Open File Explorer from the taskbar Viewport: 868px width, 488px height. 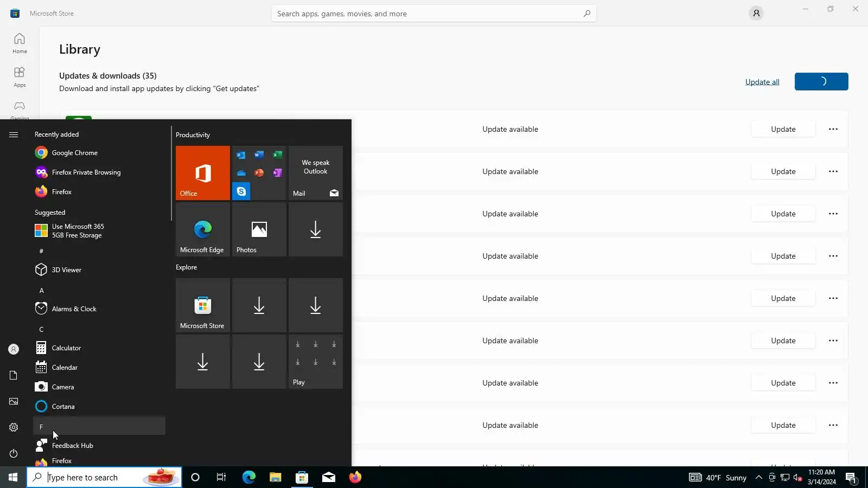point(275,477)
